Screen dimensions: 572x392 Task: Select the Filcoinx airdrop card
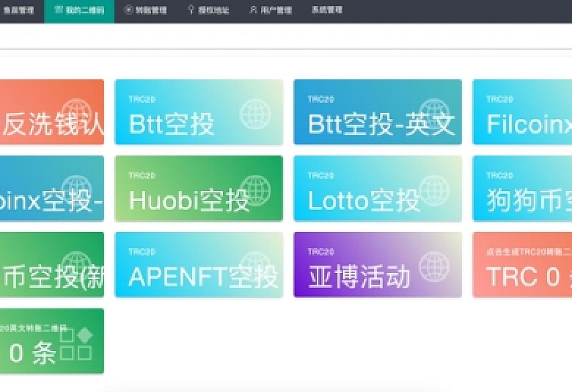[x=522, y=112]
